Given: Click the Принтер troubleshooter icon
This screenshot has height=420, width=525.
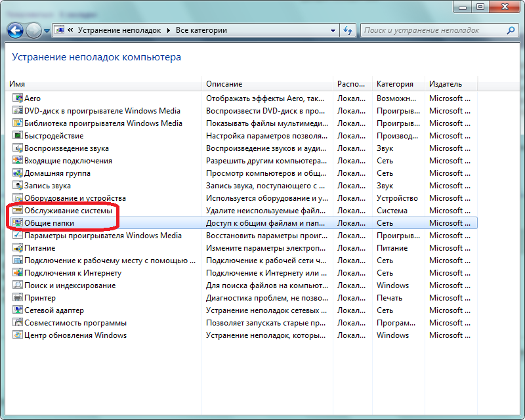Looking at the screenshot, I should coord(17,298).
